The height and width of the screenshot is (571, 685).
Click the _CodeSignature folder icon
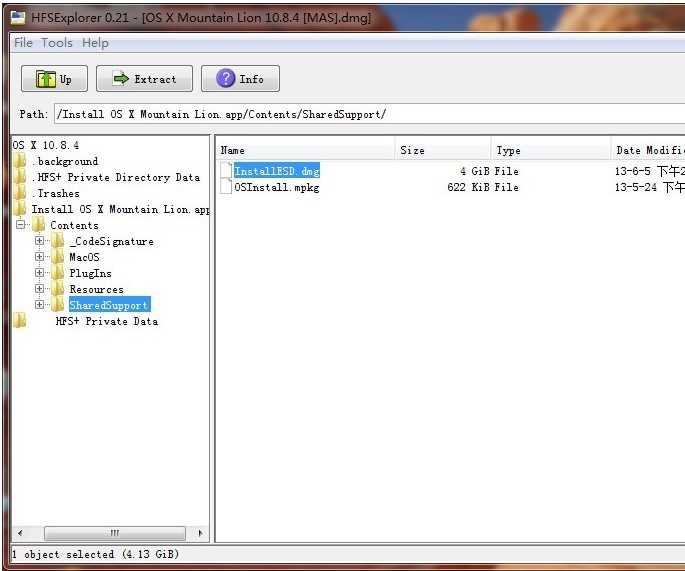[57, 241]
